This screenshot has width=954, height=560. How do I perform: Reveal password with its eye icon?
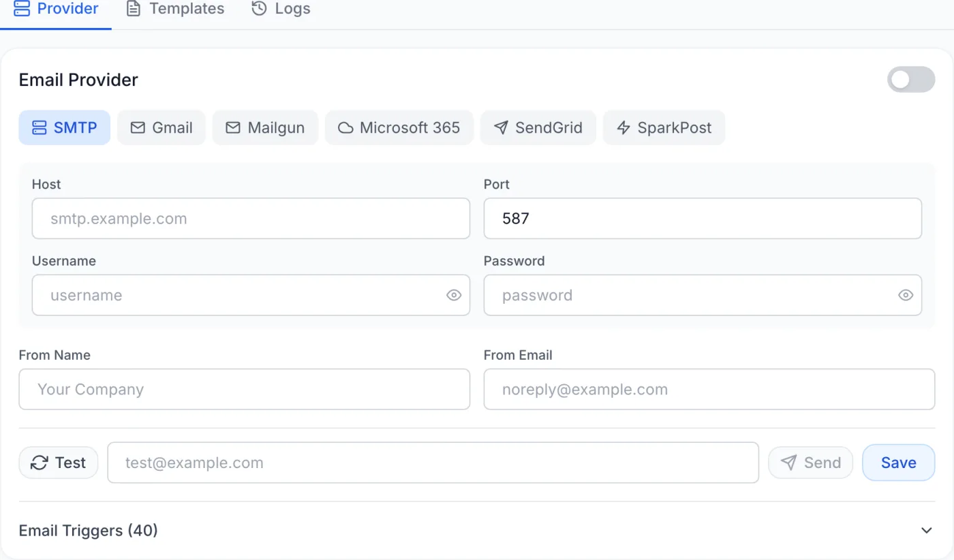pos(906,295)
